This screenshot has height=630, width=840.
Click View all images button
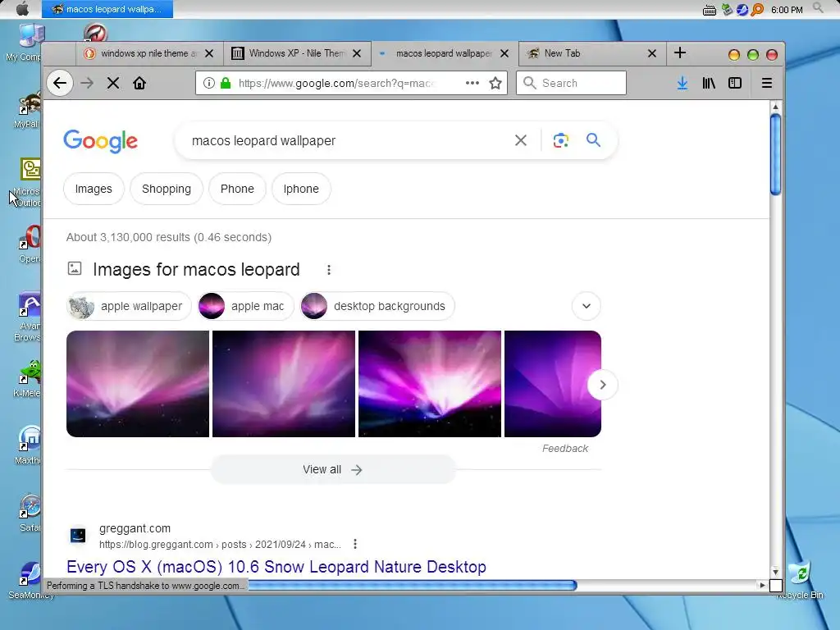(x=333, y=469)
